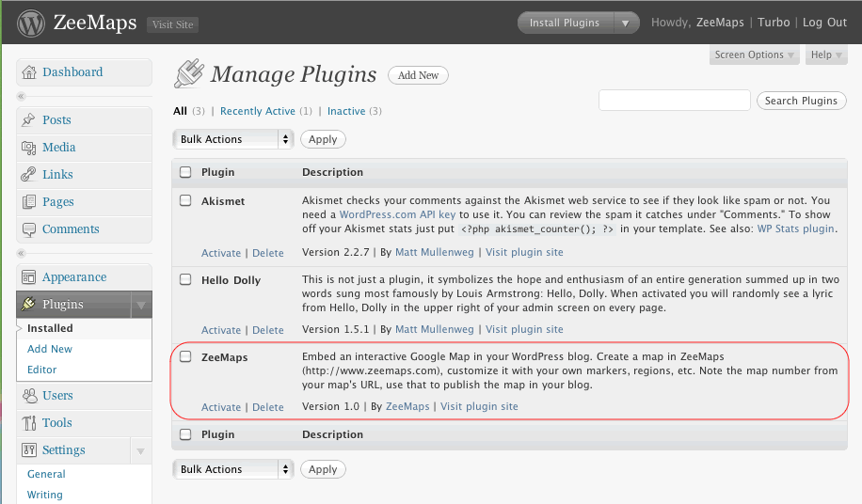Click the top Apply button
The height and width of the screenshot is (504, 862).
click(323, 139)
